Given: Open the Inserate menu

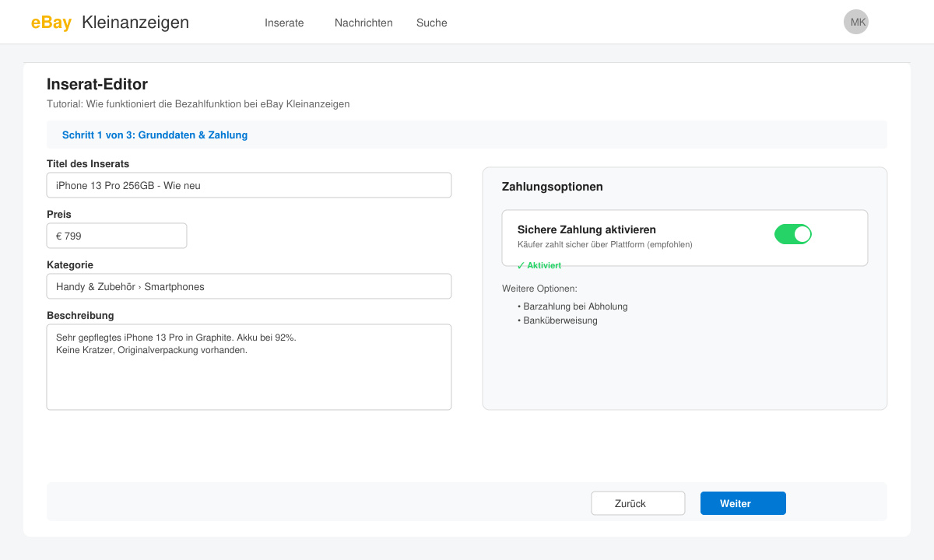Looking at the screenshot, I should click(284, 23).
